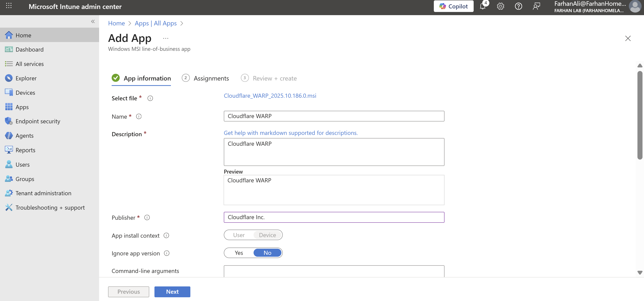The image size is (644, 301).
Task: Open the app launcher waffle icon
Action: [x=9, y=6]
